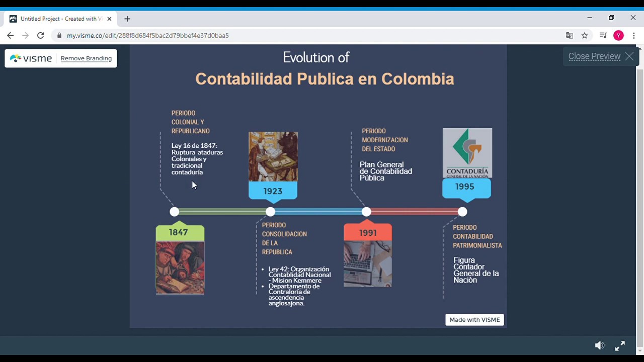
Task: Click the 'Evolution of' heading
Action: pos(316,57)
